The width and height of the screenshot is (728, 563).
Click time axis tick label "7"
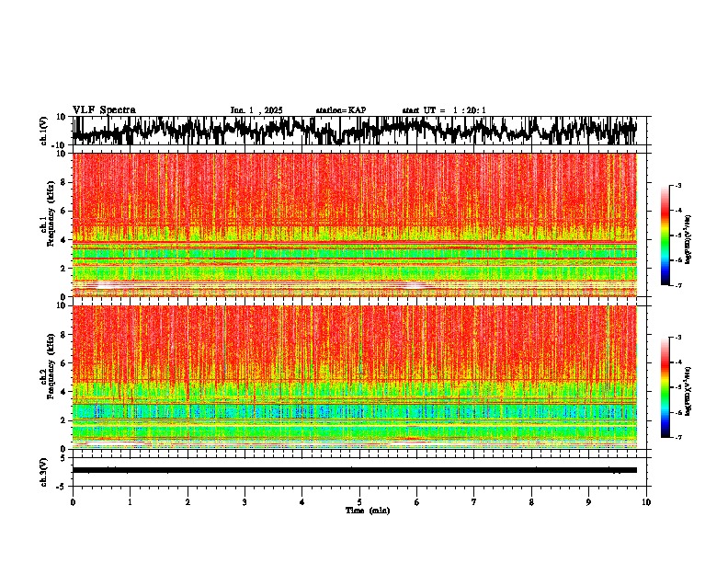click(x=474, y=502)
